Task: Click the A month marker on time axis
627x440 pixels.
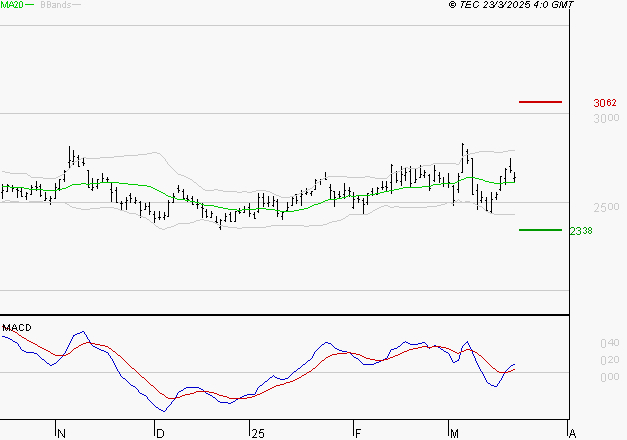Action: point(572,434)
